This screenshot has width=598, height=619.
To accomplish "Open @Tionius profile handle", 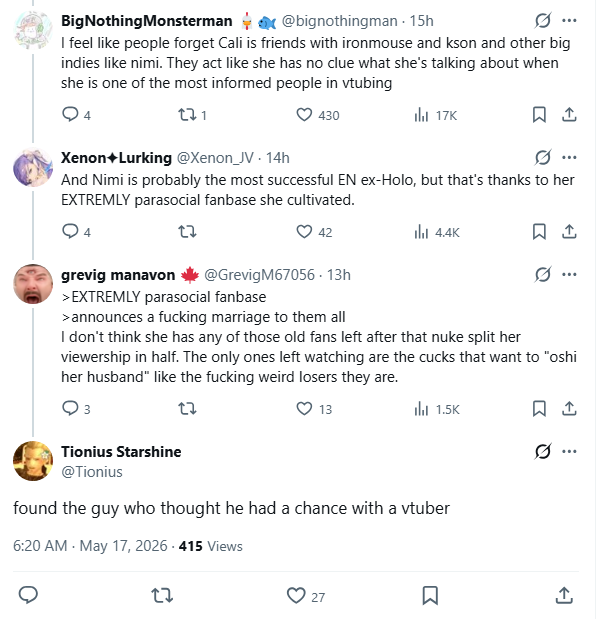I will 92,472.
